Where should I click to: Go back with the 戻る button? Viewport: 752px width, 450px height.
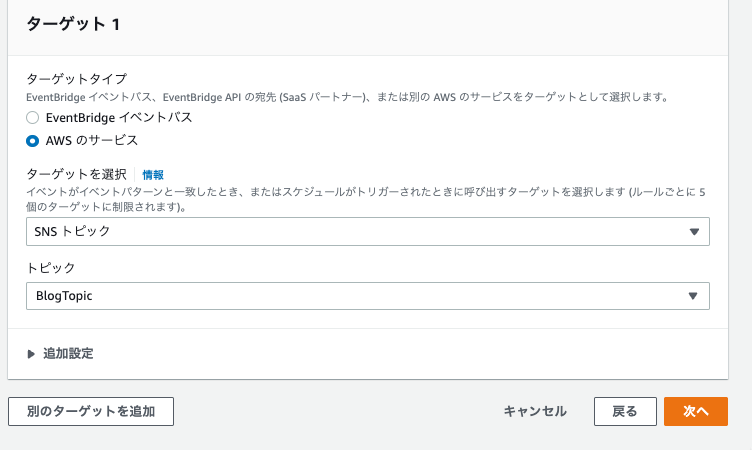(x=625, y=411)
